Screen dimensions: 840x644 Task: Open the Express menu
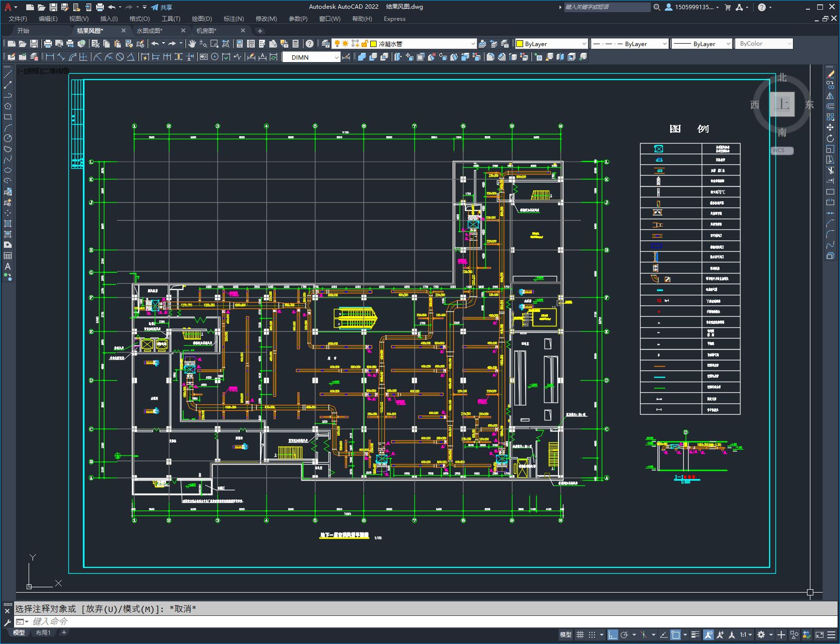coord(395,18)
